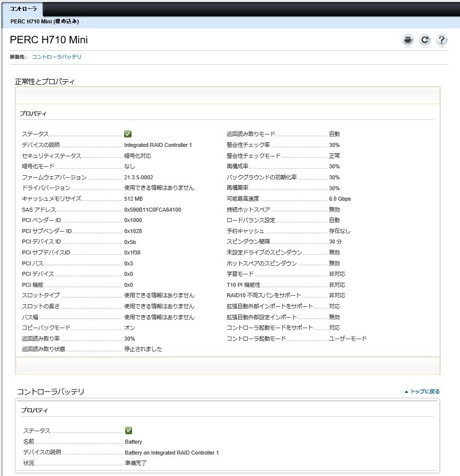Image resolution: width=460 pixels, height=476 pixels.
Task: Click the print icon
Action: click(x=408, y=40)
